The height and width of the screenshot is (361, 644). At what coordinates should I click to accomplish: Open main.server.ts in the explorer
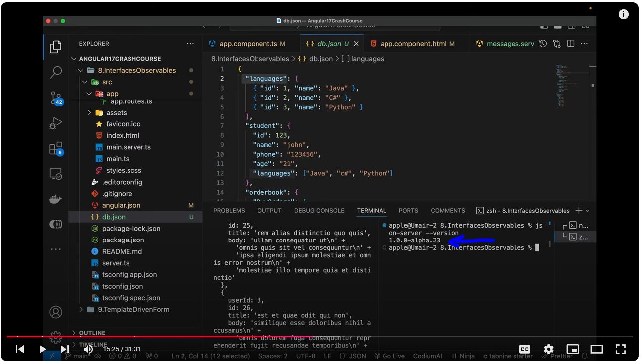tap(128, 147)
